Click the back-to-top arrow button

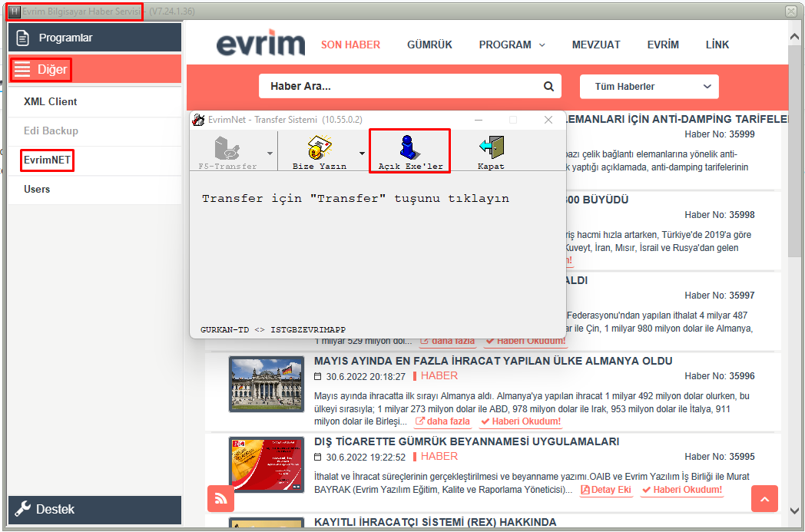point(764,499)
